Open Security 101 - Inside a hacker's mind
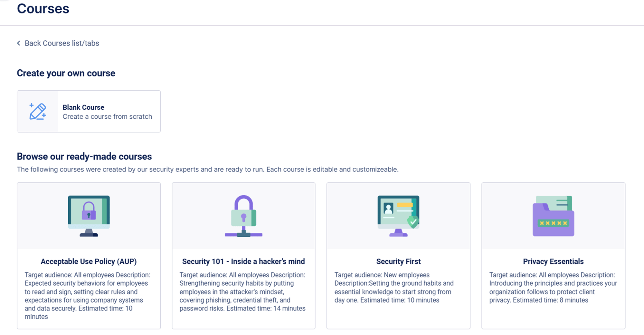This screenshot has width=644, height=335. 243,261
